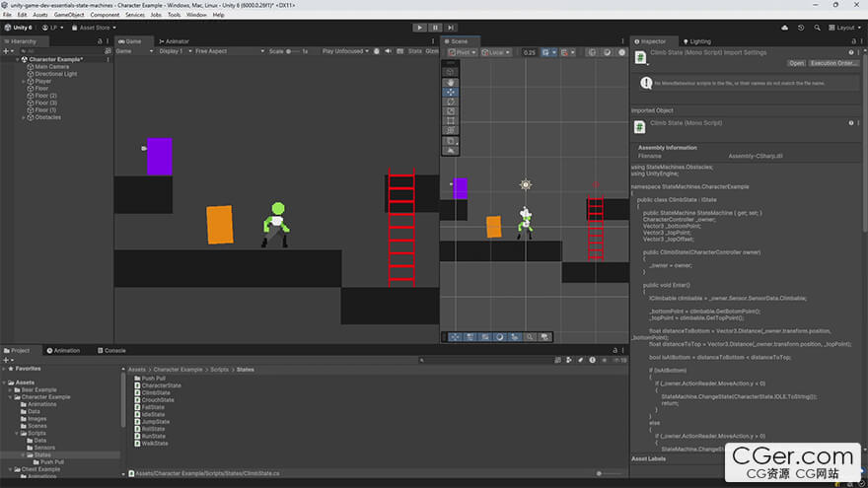The height and width of the screenshot is (488, 868).
Task: Select the Rect tool in Scene overlay
Action: pyautogui.click(x=451, y=121)
